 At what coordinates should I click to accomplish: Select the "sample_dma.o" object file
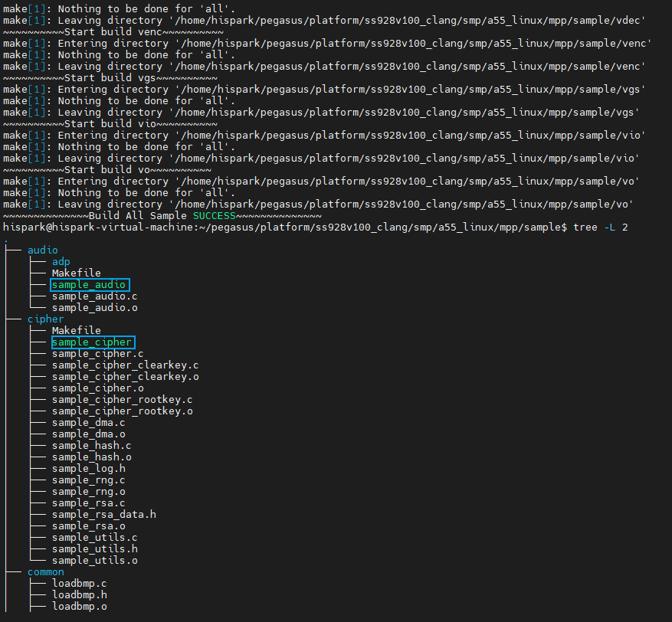tap(89, 434)
